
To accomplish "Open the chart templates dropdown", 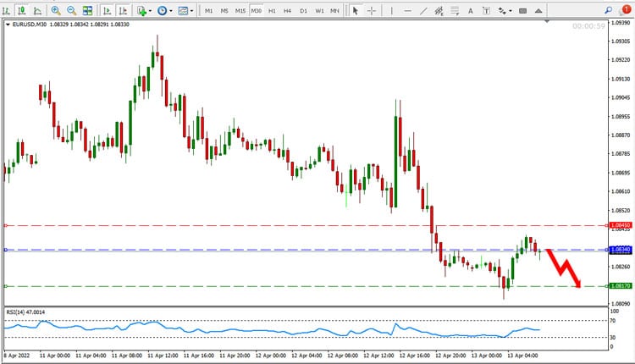I will click(x=191, y=11).
